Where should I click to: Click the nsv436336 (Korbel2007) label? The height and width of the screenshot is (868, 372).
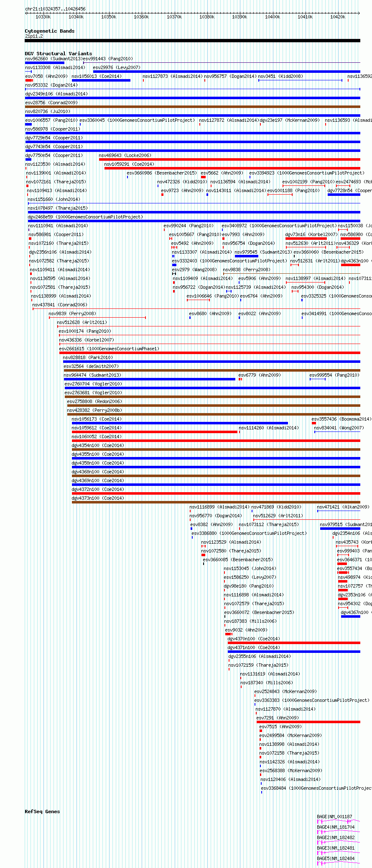coord(87,340)
